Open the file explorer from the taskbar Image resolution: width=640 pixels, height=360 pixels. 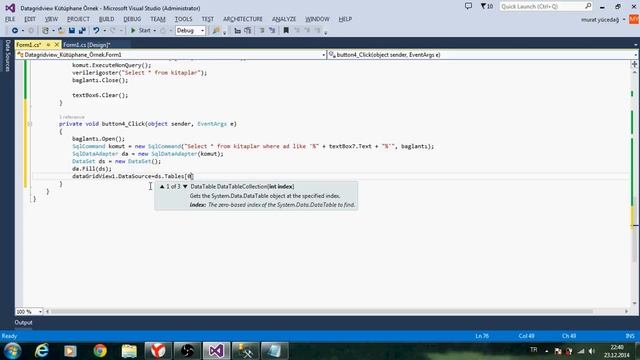[129, 351]
